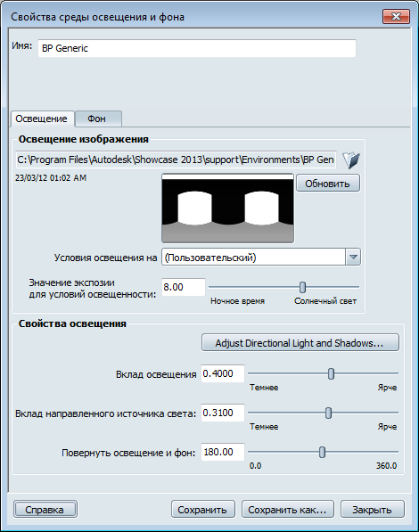Click the Имя field containing BP Generic
This screenshot has height=532, width=419.
pyautogui.click(x=197, y=48)
